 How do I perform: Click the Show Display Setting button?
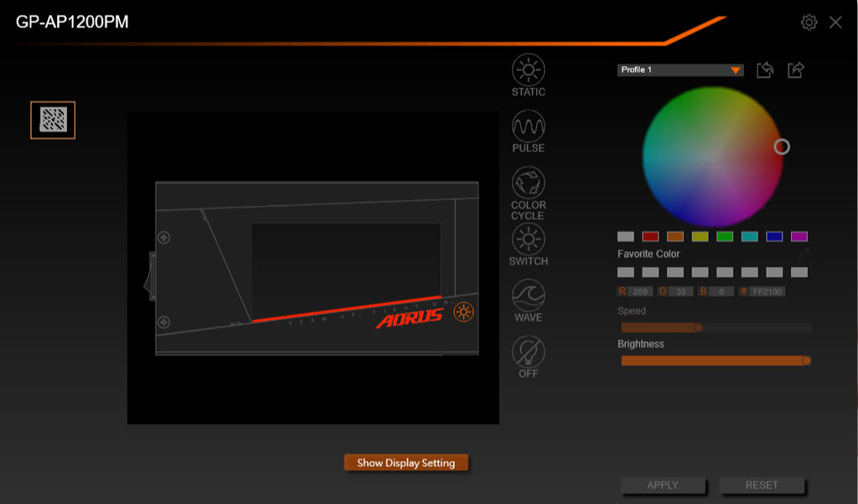click(406, 462)
